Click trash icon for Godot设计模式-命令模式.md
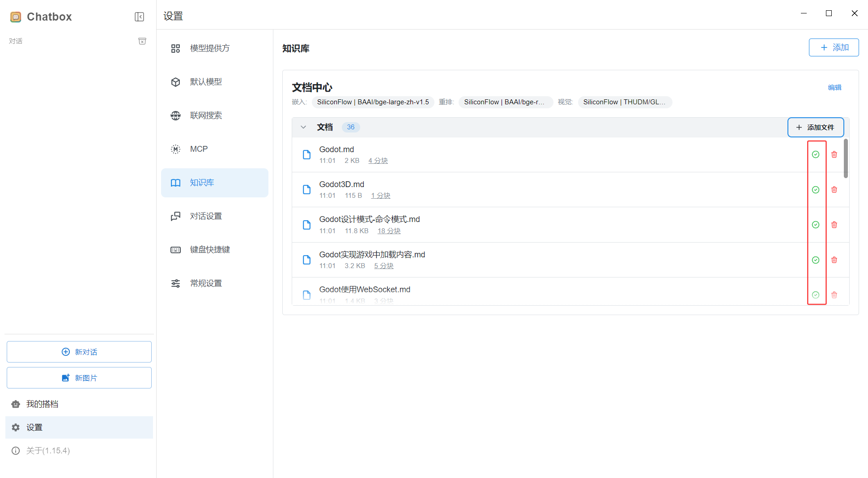Image resolution: width=868 pixels, height=478 pixels. [x=834, y=225]
